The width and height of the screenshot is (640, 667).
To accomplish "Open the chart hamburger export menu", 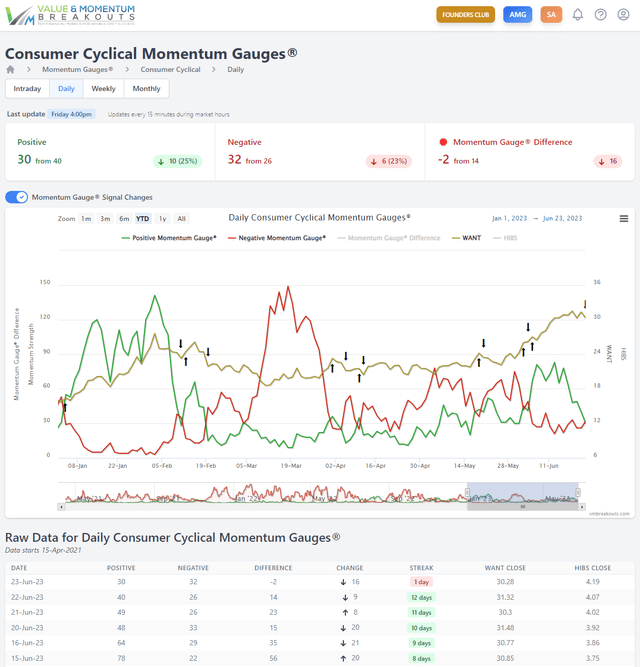I will 624,219.
